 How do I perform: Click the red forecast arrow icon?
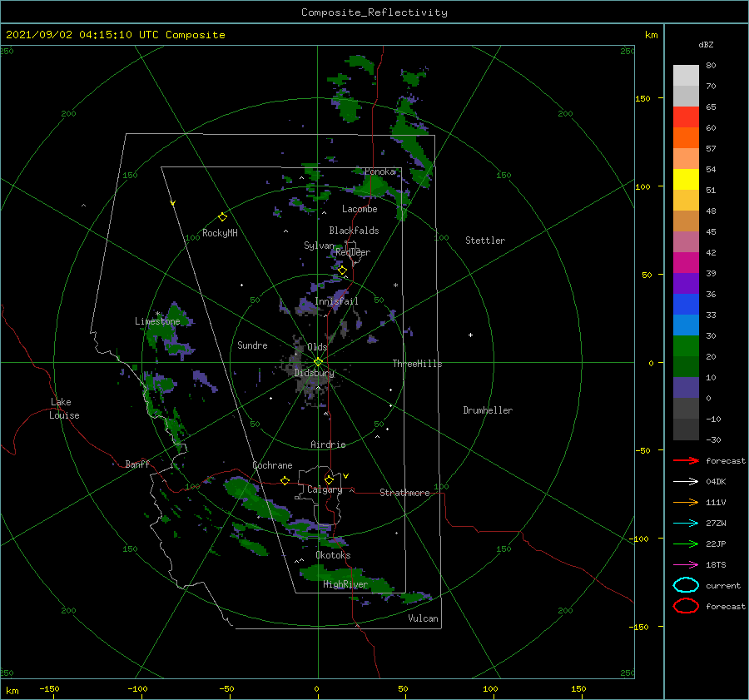click(686, 460)
